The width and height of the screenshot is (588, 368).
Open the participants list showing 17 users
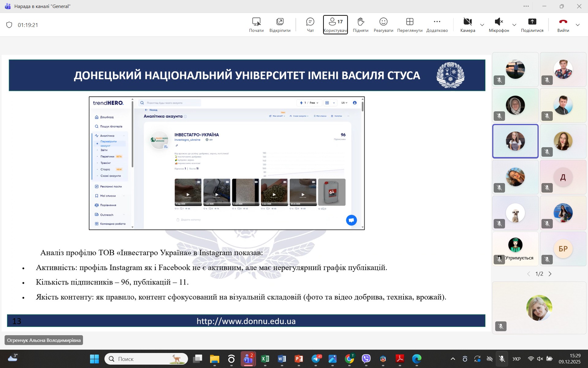point(335,25)
